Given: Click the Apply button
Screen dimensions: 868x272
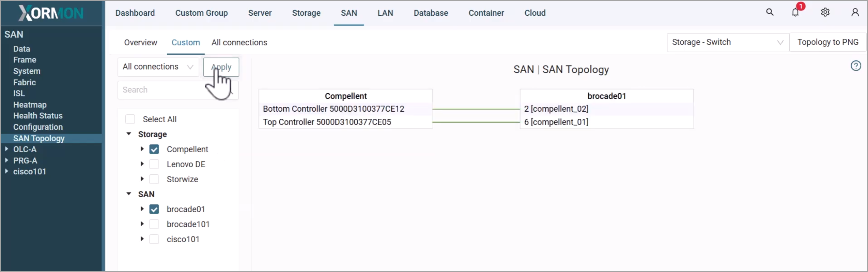Looking at the screenshot, I should tap(221, 67).
